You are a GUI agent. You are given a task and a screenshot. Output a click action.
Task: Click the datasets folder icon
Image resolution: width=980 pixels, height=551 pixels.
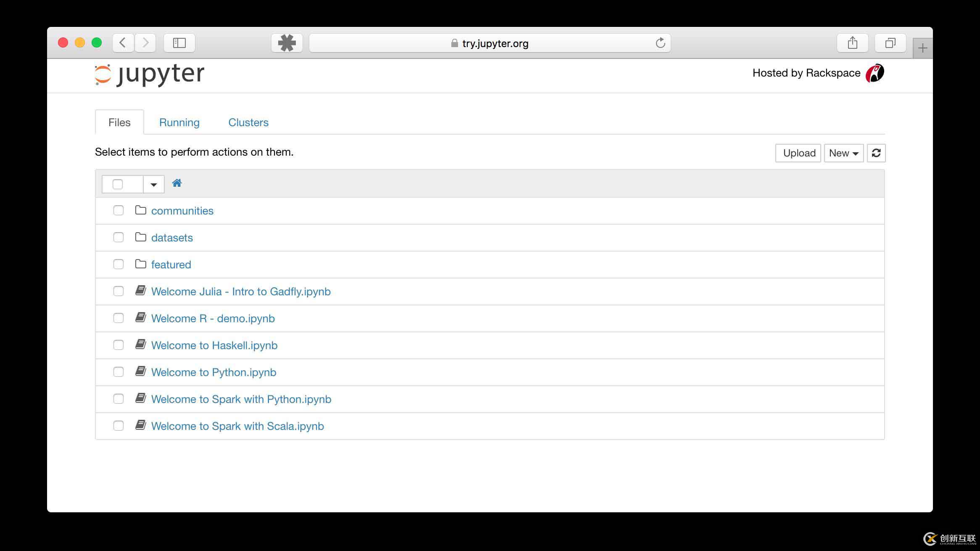point(141,237)
